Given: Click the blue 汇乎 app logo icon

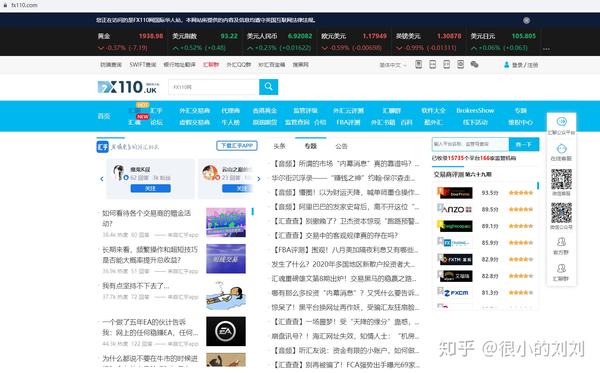Looking at the screenshot, I should [103, 147].
